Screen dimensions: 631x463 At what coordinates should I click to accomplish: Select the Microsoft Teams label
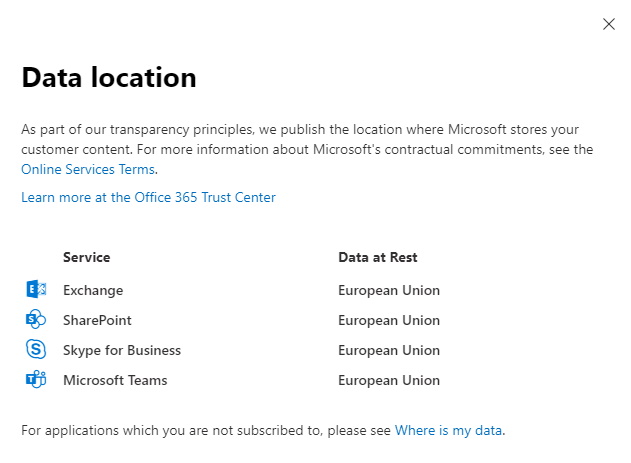(x=115, y=380)
